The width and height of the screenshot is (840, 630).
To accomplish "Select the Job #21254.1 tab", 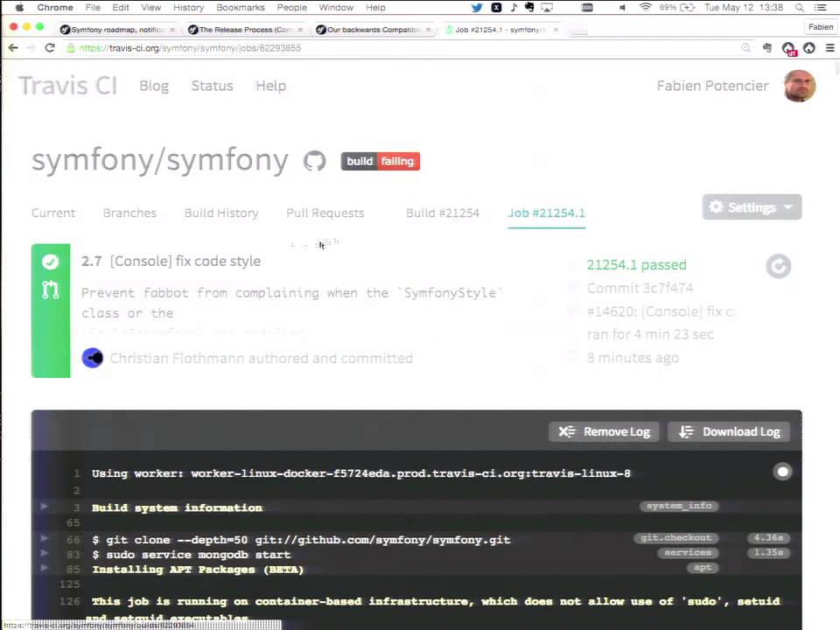I will (546, 213).
